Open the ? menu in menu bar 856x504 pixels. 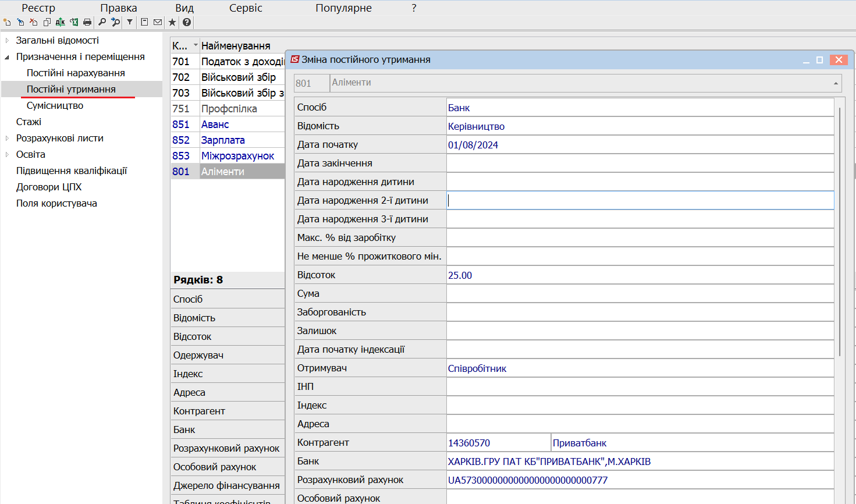pos(414,8)
